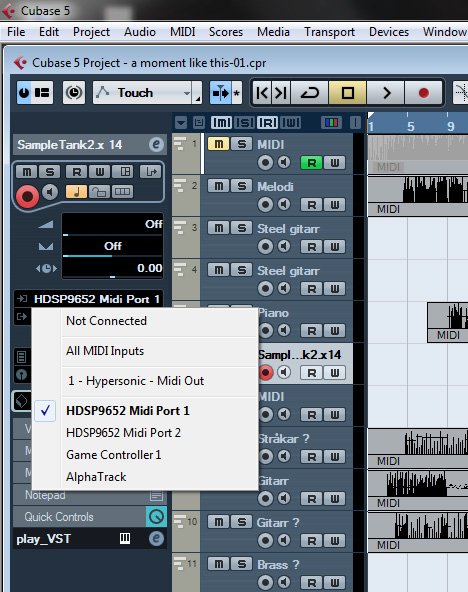Expand the Quick Controls inspector section
Viewport: 468px width, 592px height.
pos(90,517)
